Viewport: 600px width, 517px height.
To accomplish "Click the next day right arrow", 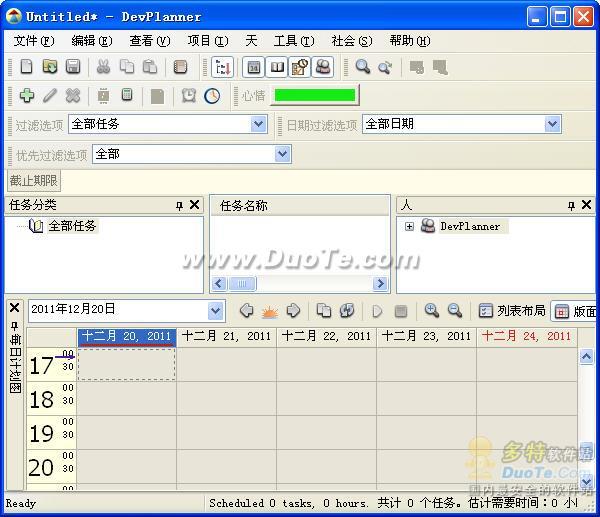I will (293, 310).
